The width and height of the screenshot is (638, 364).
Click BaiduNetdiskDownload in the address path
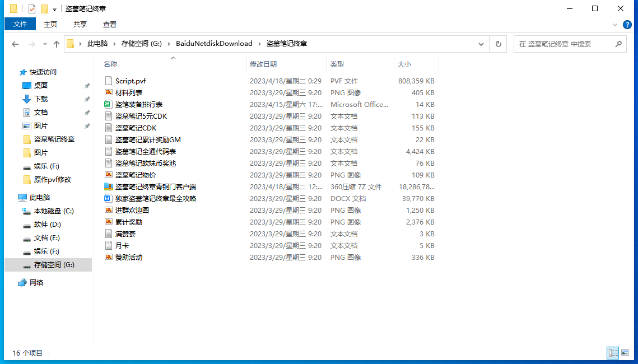point(214,44)
